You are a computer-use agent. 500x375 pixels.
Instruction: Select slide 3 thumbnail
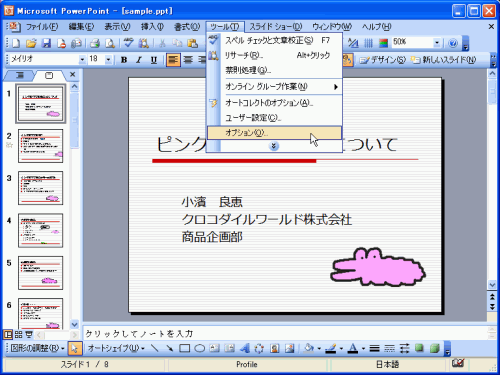coord(41,188)
